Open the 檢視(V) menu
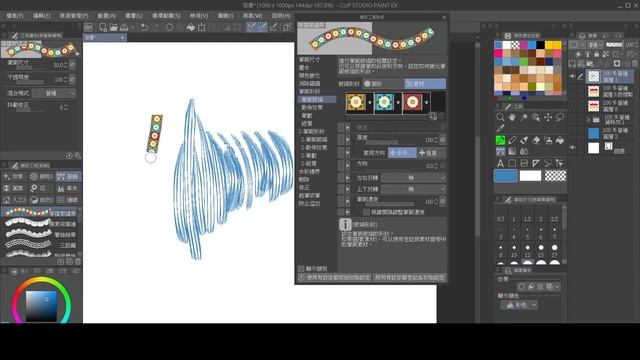 pyautogui.click(x=199, y=16)
